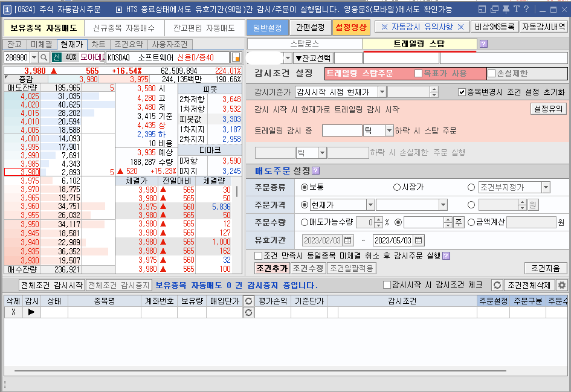The width and height of the screenshot is (571, 392).
Task: Switch to the 스탑로스 tab
Action: click(306, 42)
